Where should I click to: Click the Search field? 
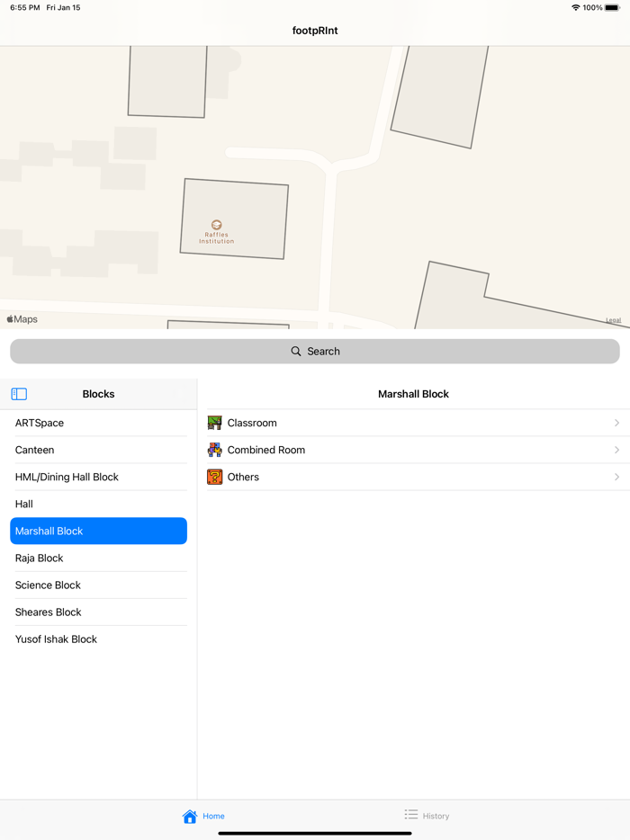315,352
